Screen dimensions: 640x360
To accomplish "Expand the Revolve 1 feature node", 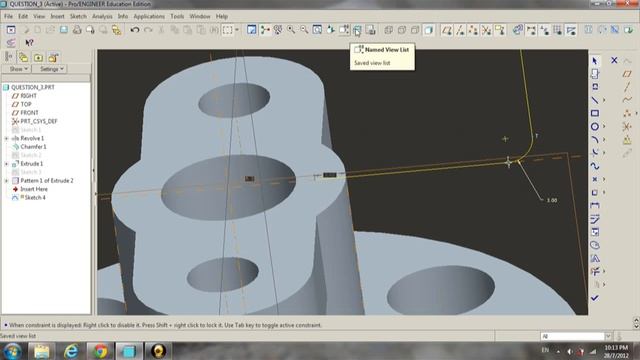I will pyautogui.click(x=6, y=138).
